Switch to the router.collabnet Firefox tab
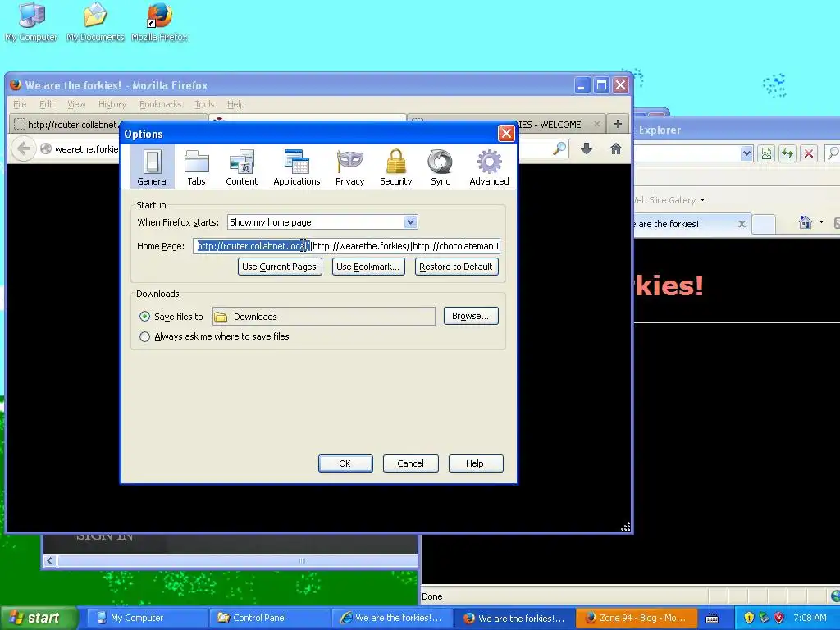 67,125
